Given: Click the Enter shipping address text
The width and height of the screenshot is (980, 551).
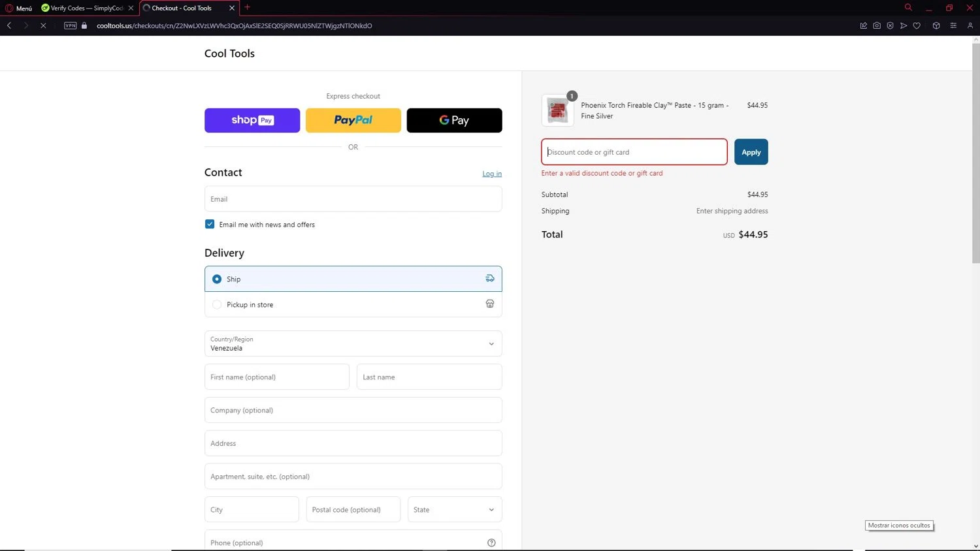Looking at the screenshot, I should tap(732, 211).
